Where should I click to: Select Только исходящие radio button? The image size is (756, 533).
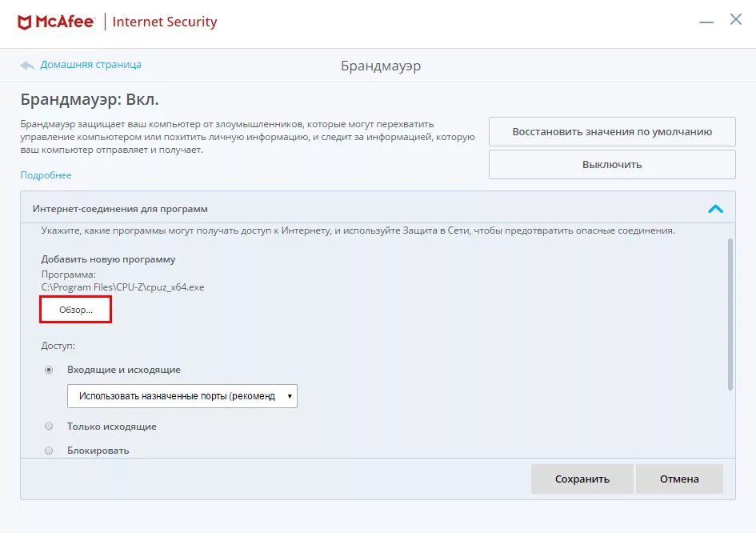click(x=49, y=427)
